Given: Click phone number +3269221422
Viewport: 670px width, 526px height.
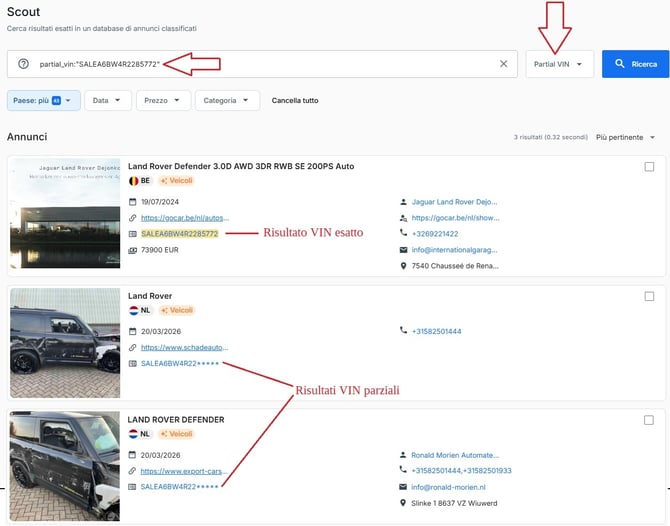Looking at the screenshot, I should click(x=435, y=234).
